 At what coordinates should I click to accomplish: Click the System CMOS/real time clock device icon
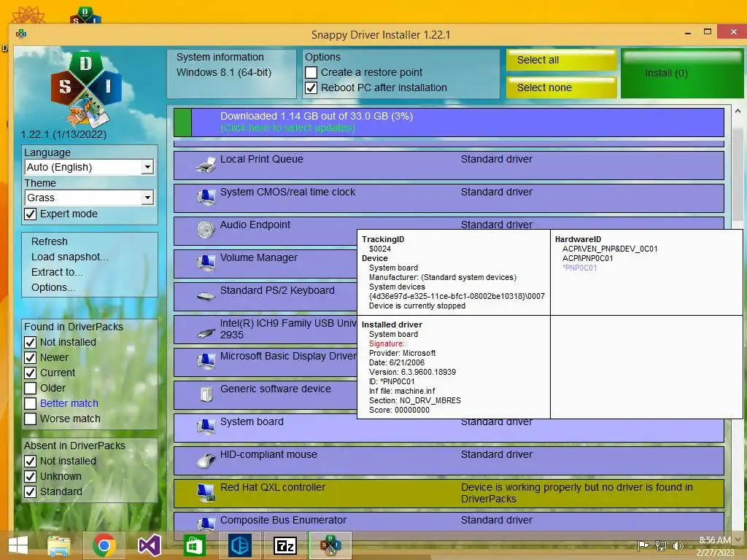206,197
